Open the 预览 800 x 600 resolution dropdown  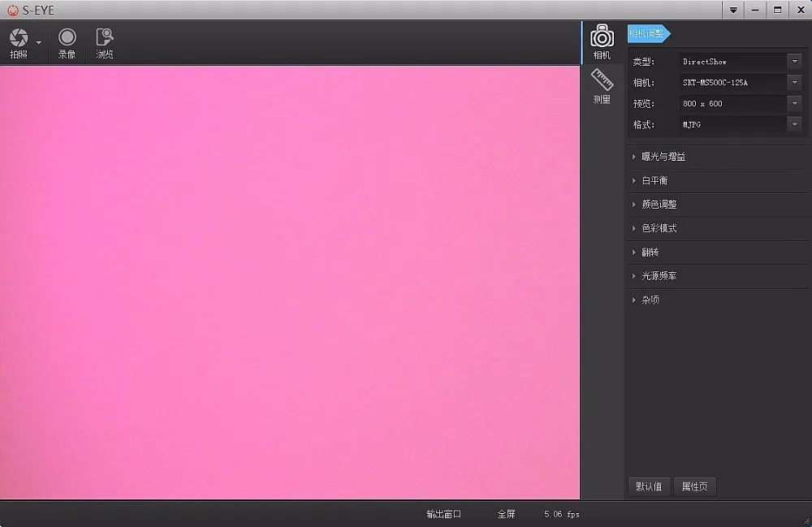[741, 104]
